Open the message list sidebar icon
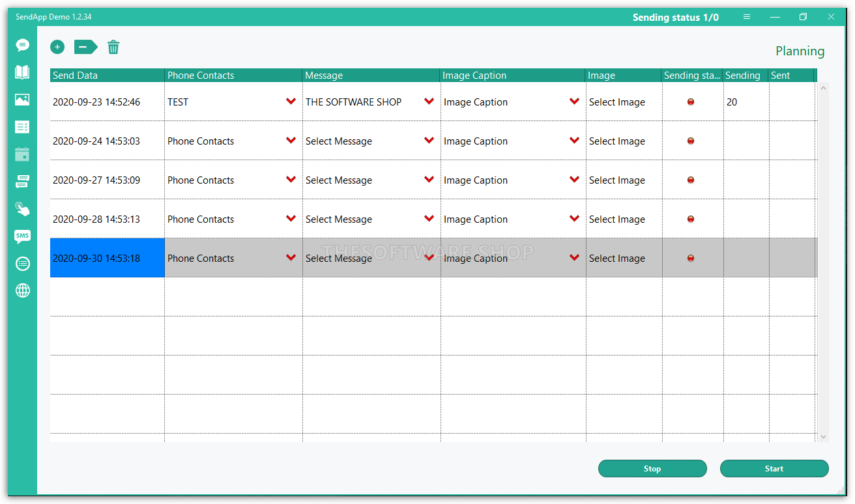The image size is (855, 504). click(23, 127)
